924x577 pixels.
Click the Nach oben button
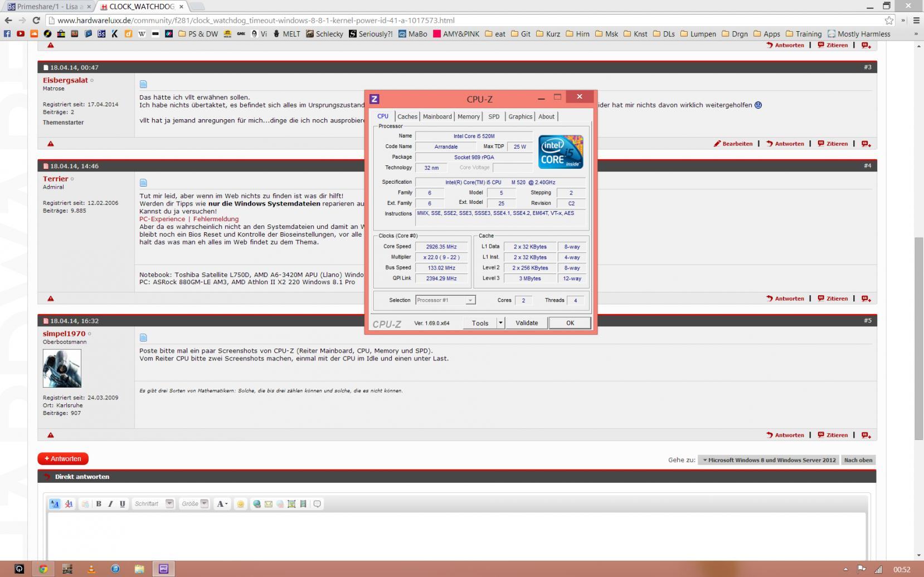[x=858, y=460]
